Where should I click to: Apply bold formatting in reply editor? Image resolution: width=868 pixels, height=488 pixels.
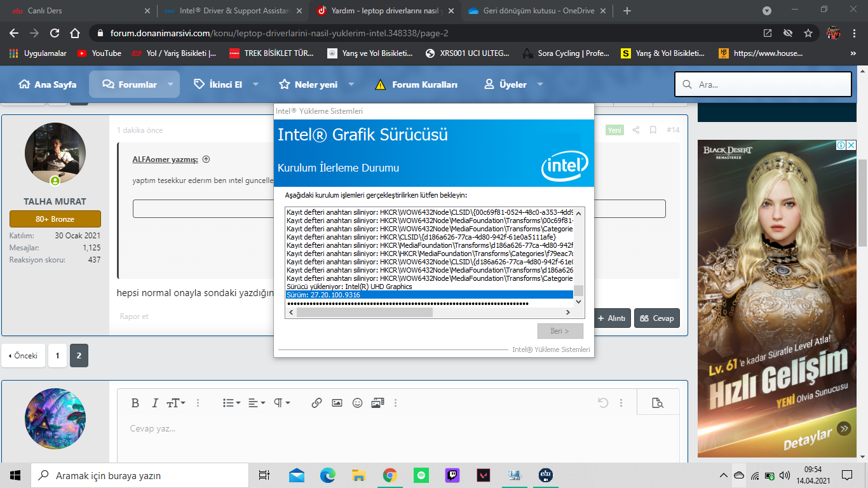coord(135,403)
